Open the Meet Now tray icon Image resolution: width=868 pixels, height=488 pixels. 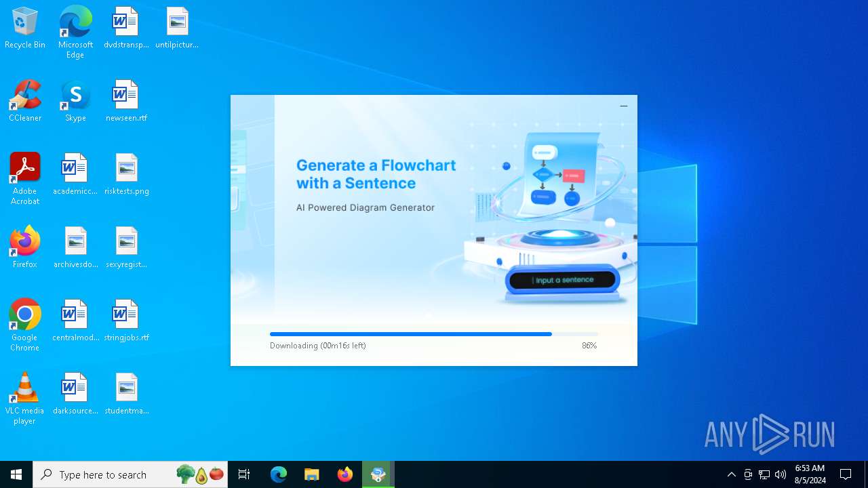pos(748,474)
